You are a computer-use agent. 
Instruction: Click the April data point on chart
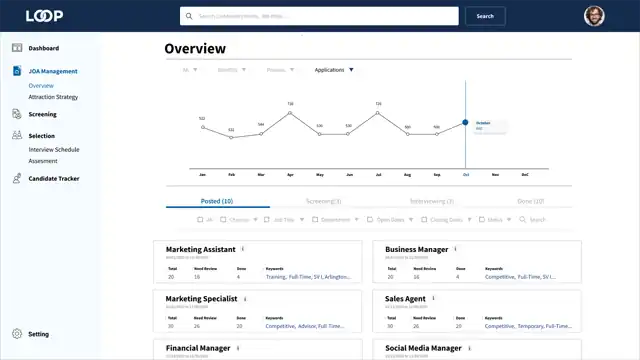290,113
